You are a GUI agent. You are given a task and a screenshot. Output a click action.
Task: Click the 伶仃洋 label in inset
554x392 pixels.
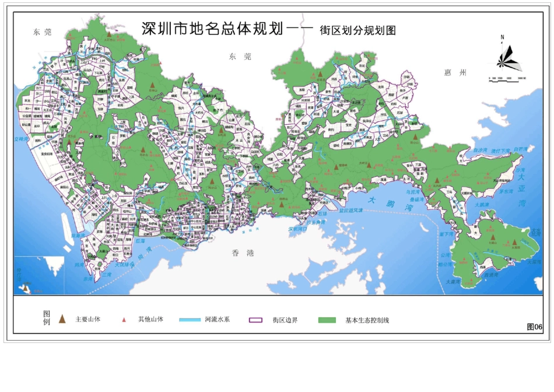[19, 275]
